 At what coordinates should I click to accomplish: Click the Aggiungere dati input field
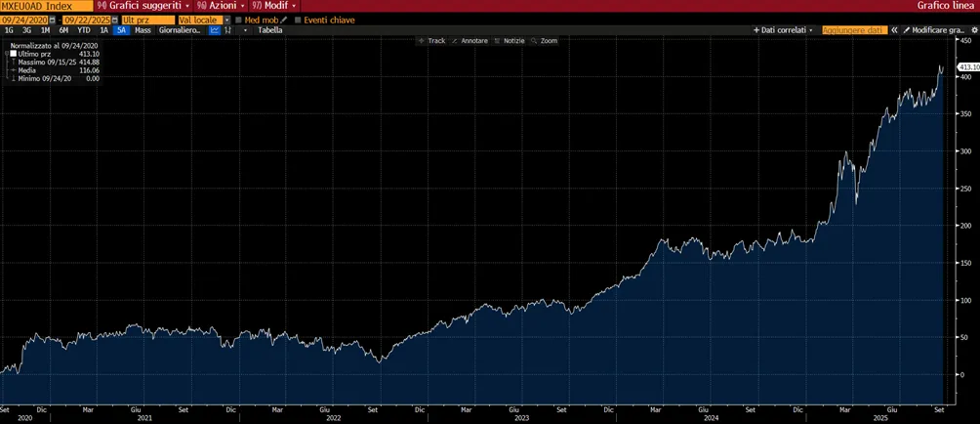(855, 30)
